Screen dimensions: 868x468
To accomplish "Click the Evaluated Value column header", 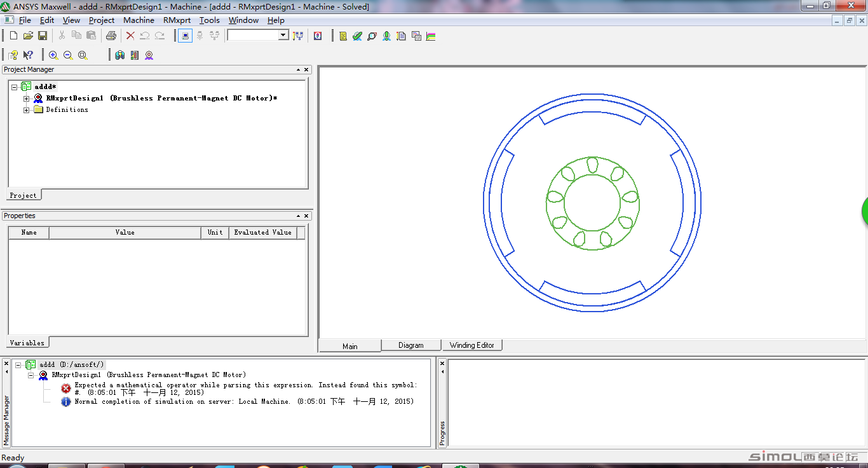I will (x=263, y=233).
